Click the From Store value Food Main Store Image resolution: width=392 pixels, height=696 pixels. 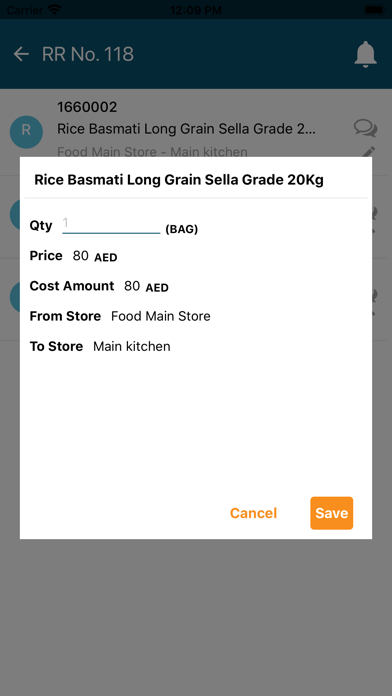pos(161,316)
